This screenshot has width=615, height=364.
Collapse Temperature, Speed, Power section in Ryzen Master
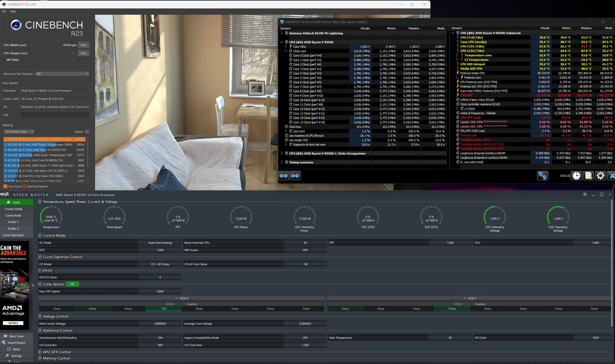tap(40, 202)
